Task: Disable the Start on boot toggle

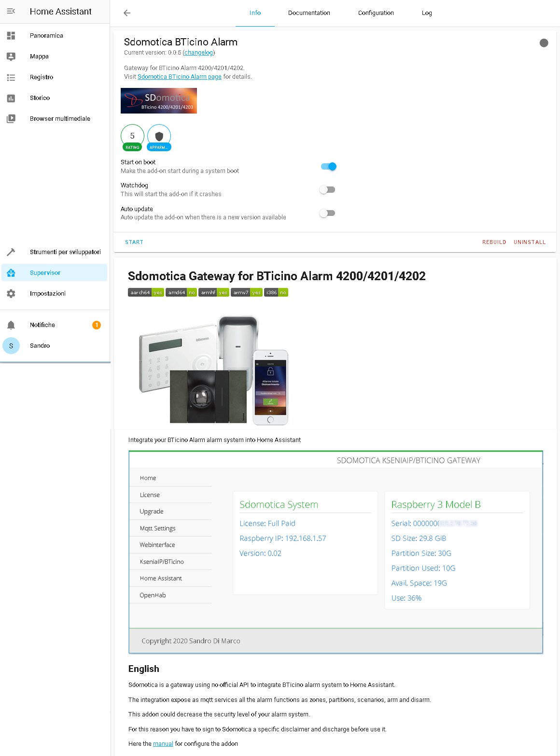Action: coord(328,167)
